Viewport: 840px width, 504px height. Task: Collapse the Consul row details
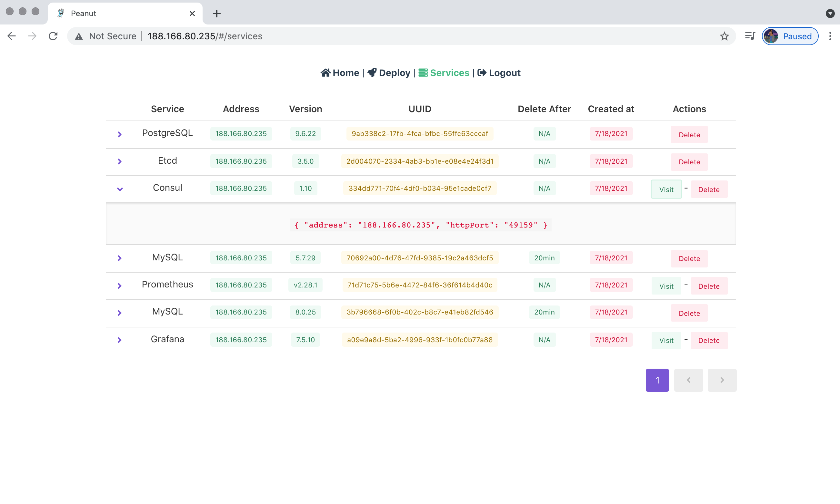click(120, 189)
